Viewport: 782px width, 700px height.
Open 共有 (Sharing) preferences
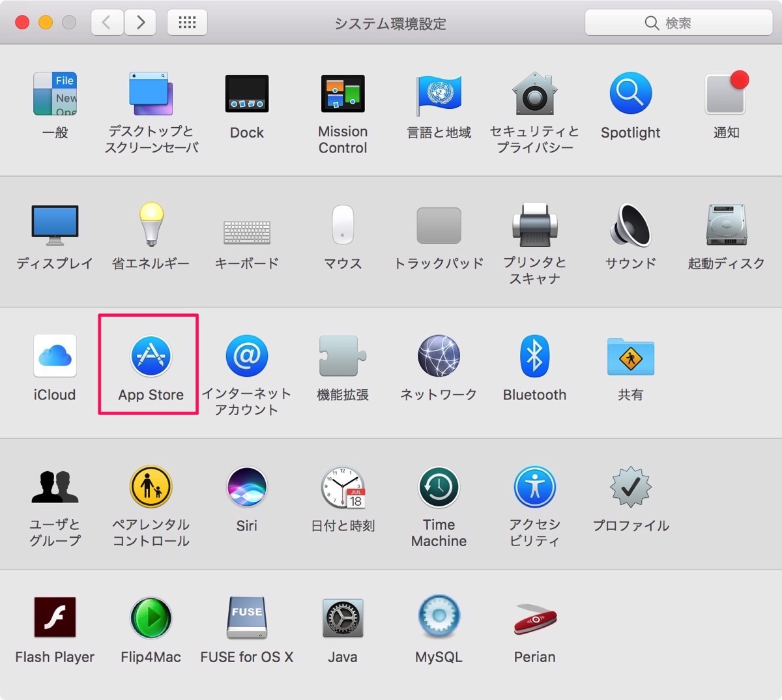pos(630,357)
